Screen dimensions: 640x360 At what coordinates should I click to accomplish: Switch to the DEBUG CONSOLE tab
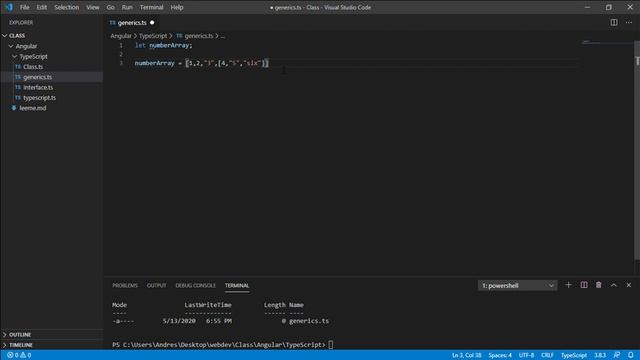[x=196, y=285]
